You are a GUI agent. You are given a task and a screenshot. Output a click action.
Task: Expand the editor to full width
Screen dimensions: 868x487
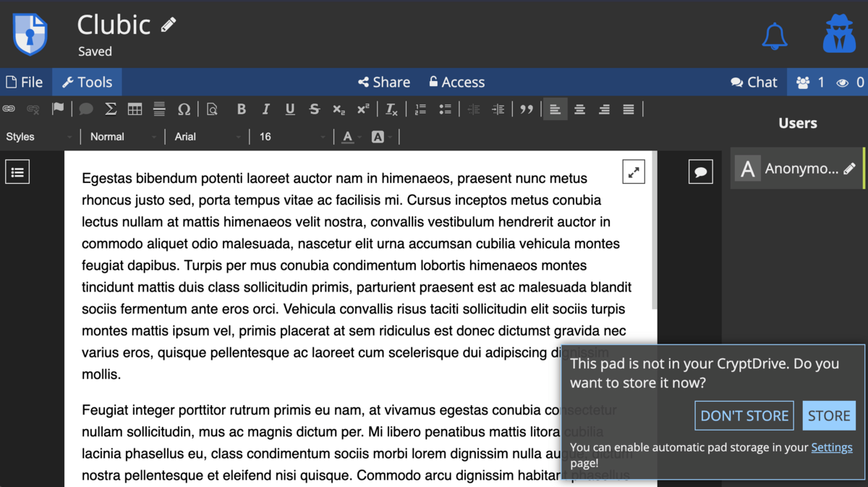point(634,172)
